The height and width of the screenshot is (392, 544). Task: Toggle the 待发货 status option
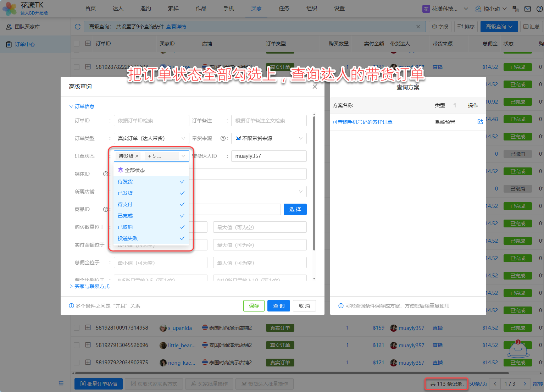coord(151,182)
